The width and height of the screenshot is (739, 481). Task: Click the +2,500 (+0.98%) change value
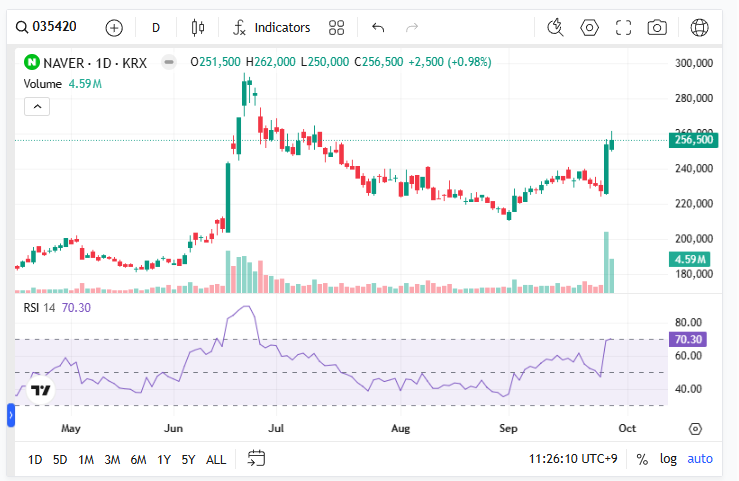(450, 62)
